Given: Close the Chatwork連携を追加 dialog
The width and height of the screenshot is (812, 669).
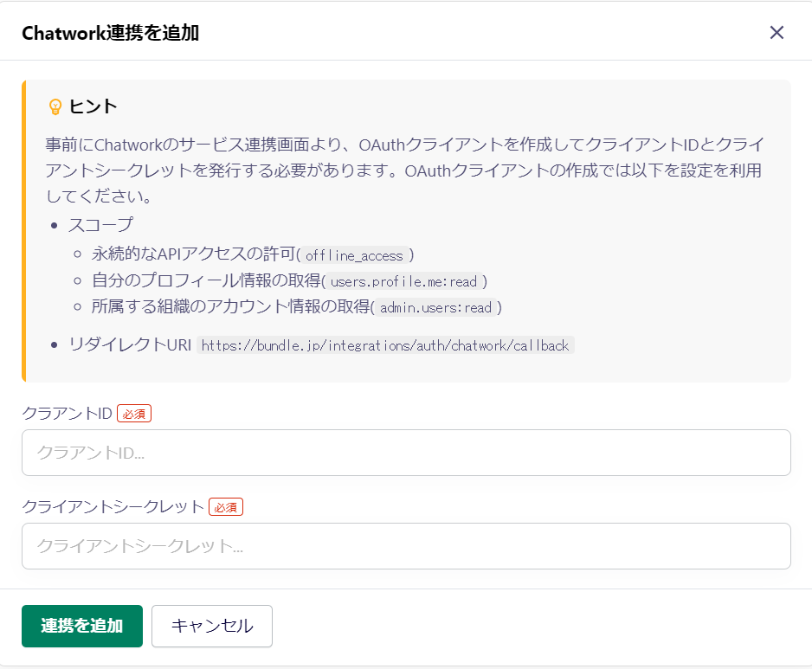Looking at the screenshot, I should [777, 33].
